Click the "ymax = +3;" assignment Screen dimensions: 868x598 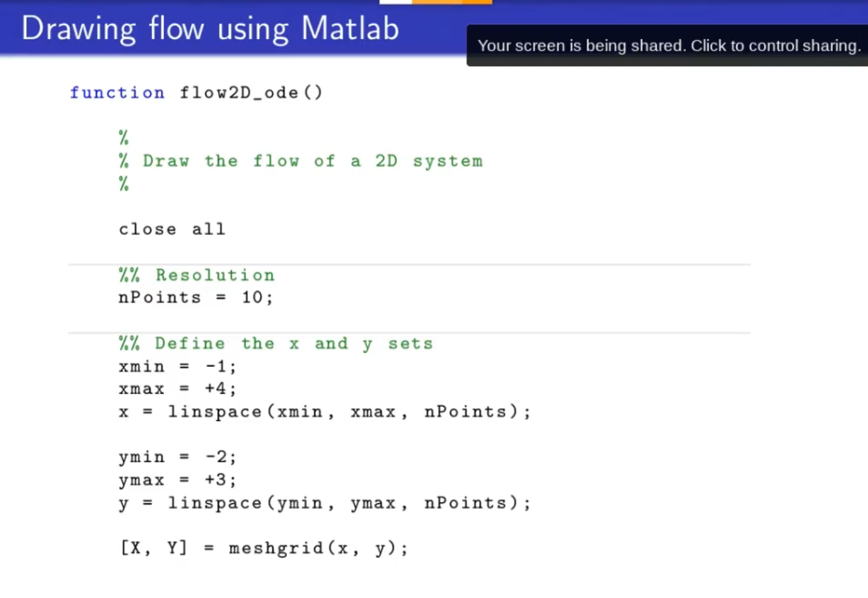177,480
